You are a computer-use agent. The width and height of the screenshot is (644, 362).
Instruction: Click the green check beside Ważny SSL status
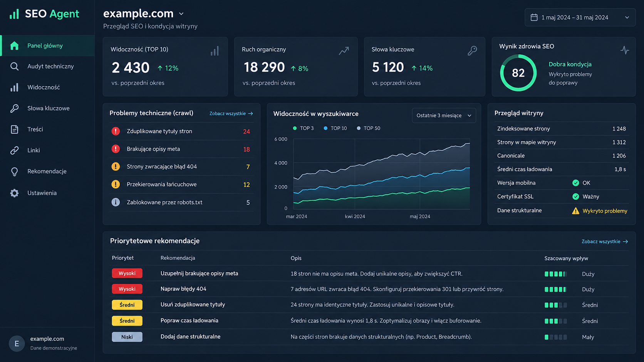(x=575, y=197)
